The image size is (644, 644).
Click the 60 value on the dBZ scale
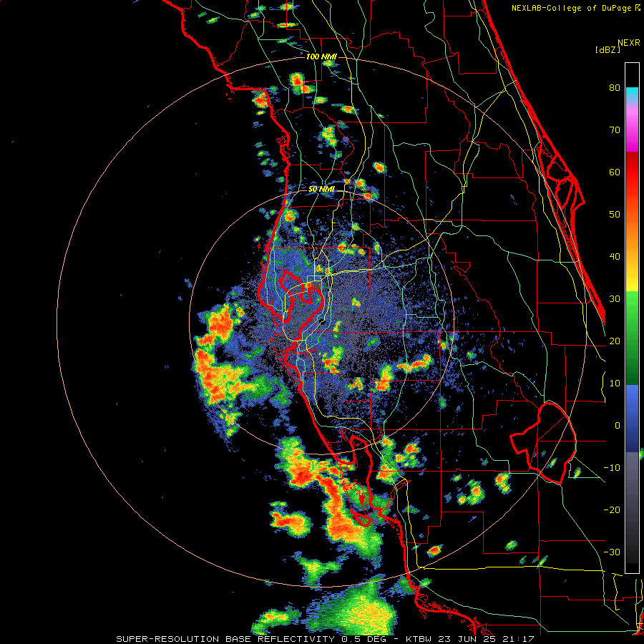615,172
